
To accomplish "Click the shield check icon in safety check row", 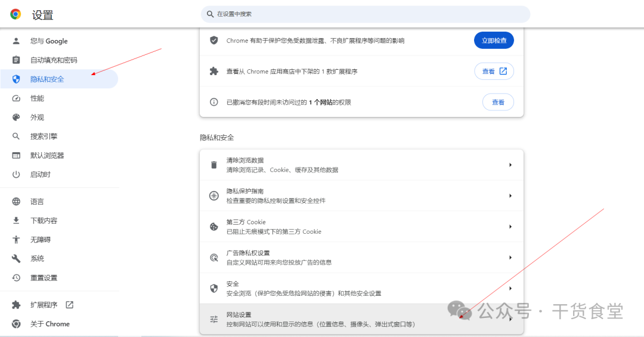I will pos(213,41).
